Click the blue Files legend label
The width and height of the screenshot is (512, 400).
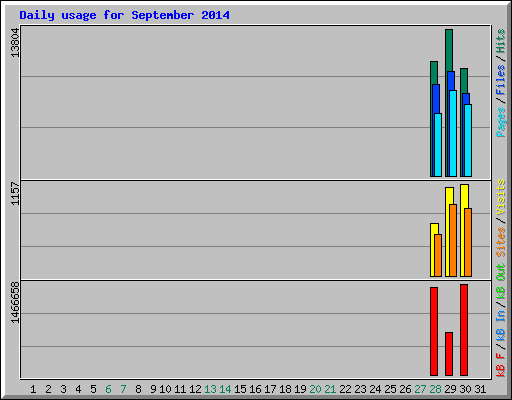pos(501,80)
